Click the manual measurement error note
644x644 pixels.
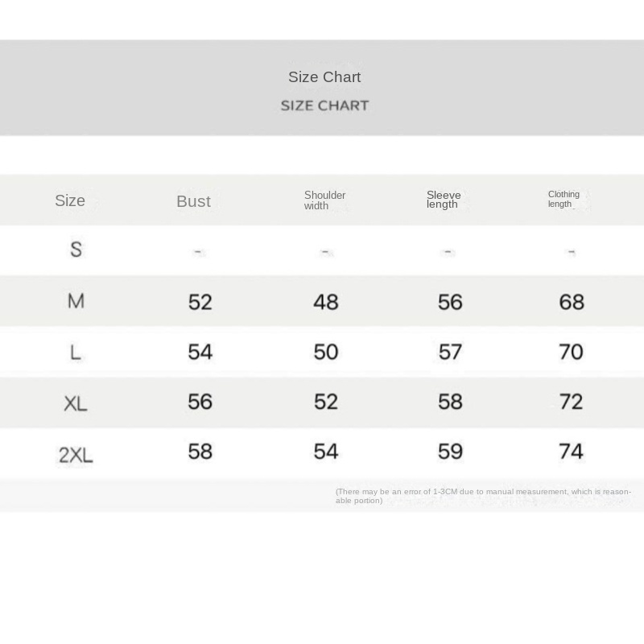click(x=483, y=496)
